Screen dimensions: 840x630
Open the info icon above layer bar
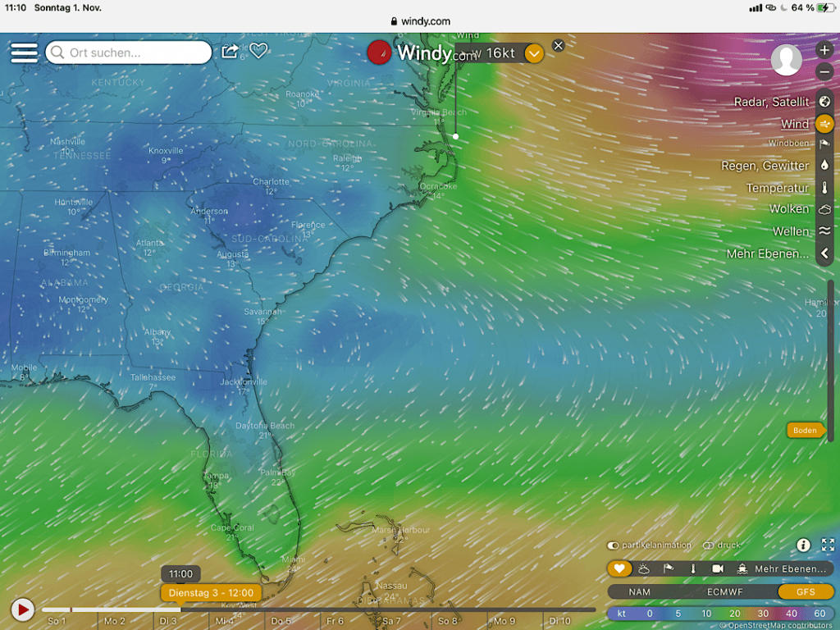803,545
